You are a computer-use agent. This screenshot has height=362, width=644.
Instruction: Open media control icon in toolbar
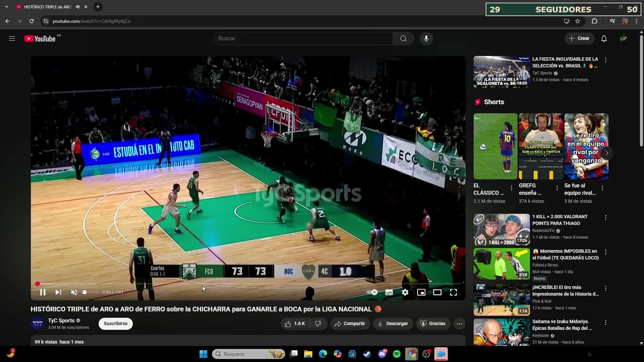tap(612, 21)
